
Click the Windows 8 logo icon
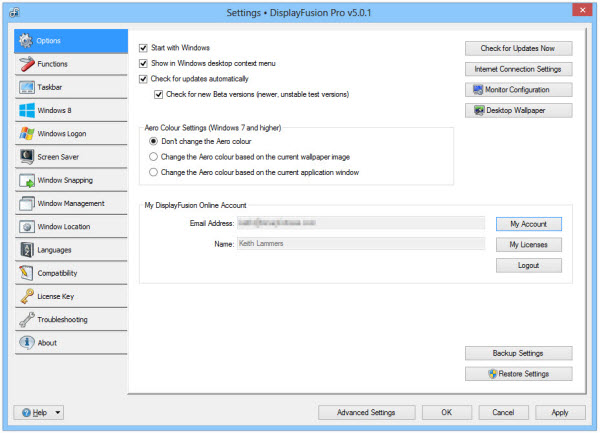tap(27, 111)
